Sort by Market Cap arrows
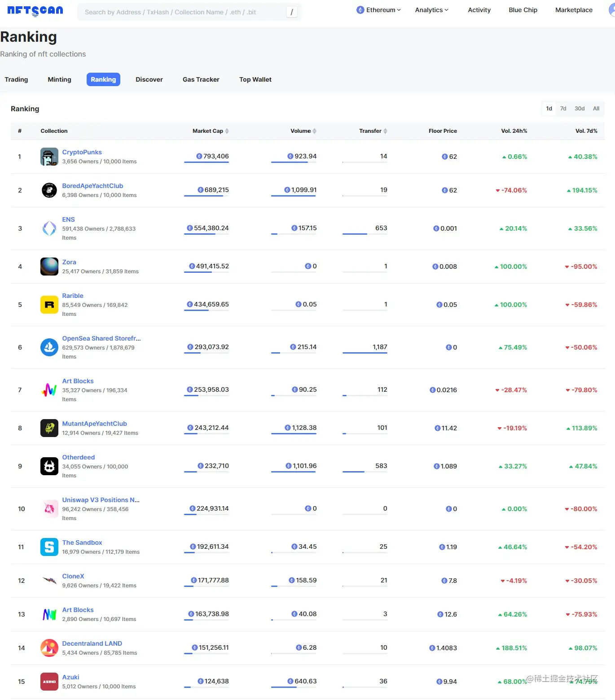The image size is (615, 700). point(227,131)
